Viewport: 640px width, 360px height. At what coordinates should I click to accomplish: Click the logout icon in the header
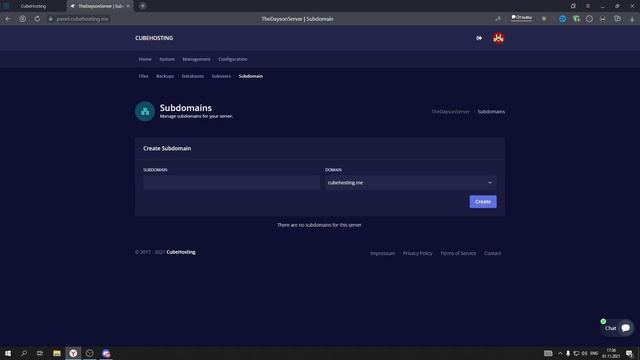479,38
